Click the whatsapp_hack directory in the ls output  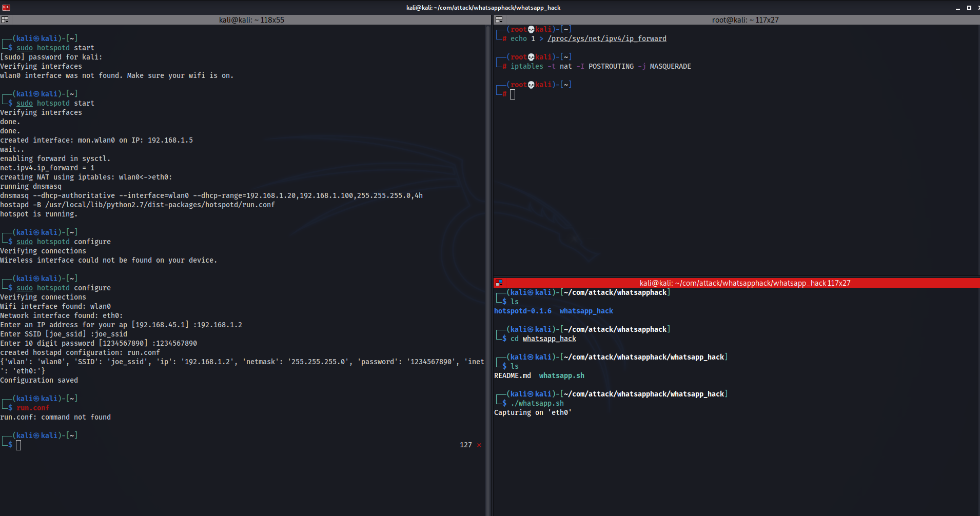point(586,311)
